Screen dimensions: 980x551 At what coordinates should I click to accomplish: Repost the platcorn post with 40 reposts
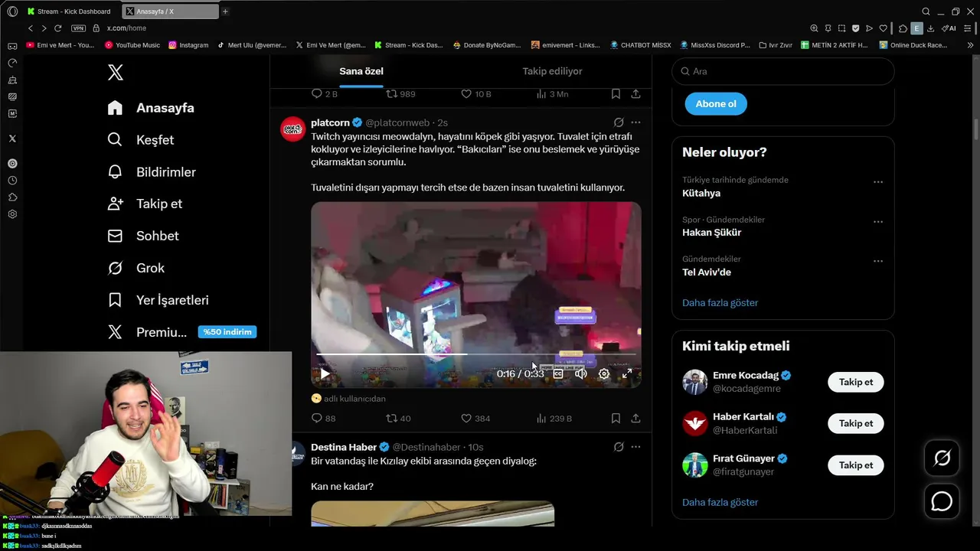tap(398, 419)
